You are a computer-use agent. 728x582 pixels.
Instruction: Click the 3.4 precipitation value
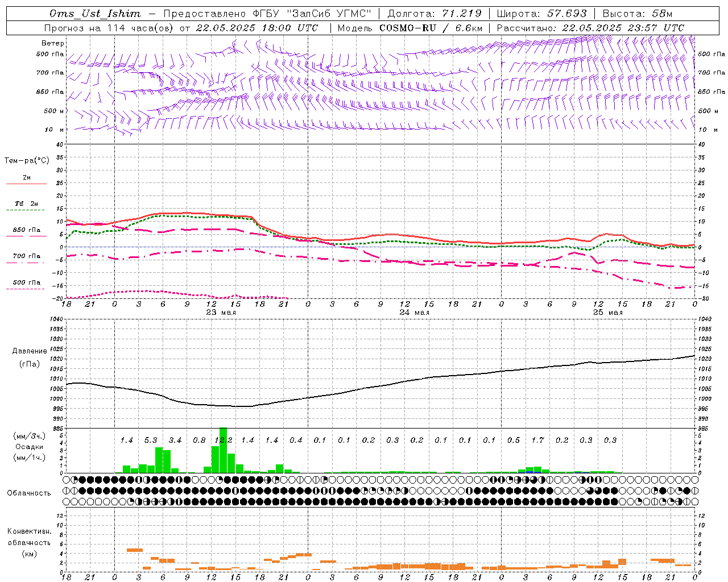(175, 440)
